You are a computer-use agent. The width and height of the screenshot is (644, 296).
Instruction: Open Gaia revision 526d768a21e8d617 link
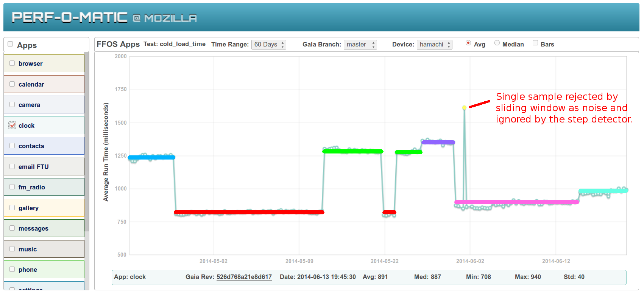click(244, 277)
